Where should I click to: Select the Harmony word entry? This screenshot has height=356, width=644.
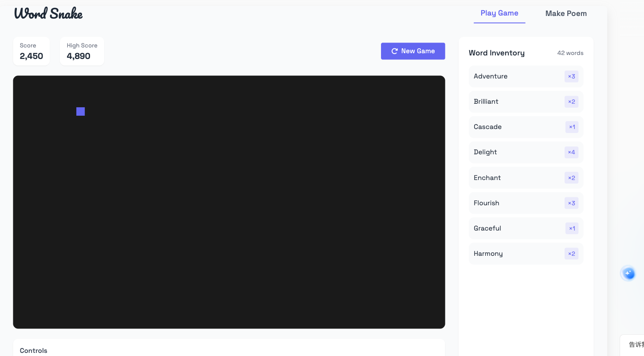coord(488,254)
